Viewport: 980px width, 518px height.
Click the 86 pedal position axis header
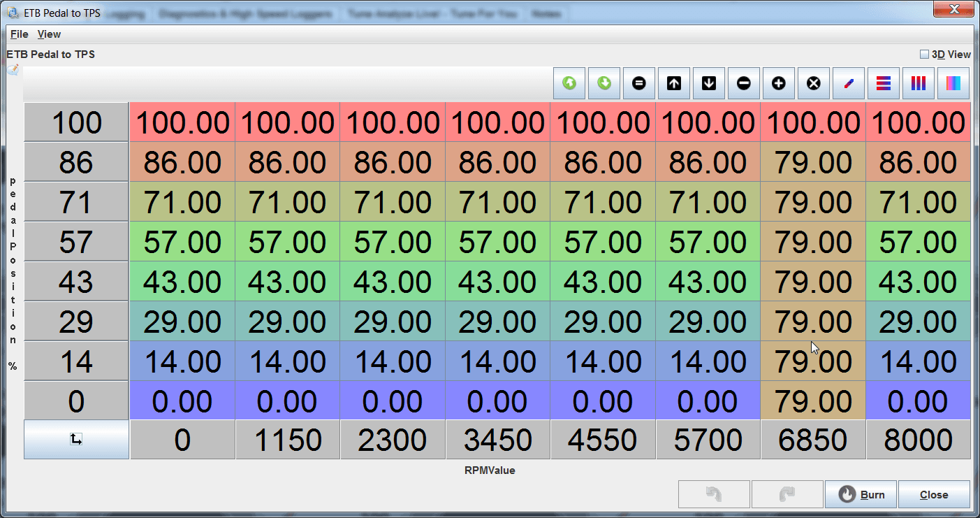76,162
